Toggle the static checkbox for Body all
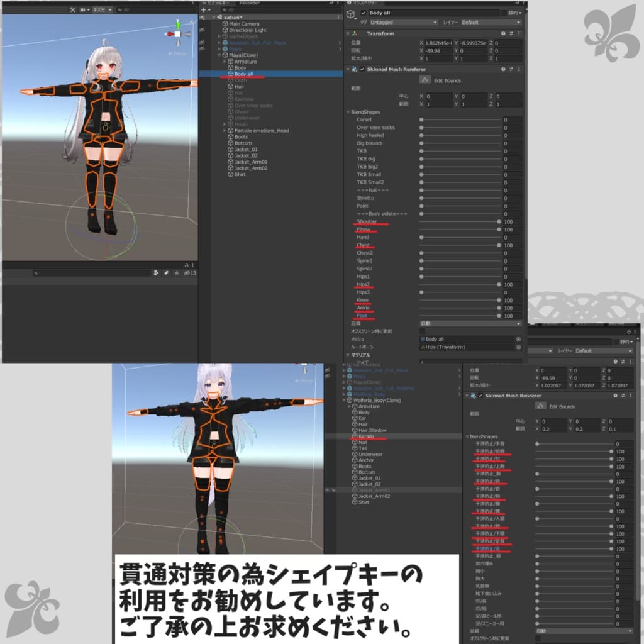Image resolution: width=644 pixels, height=644 pixels. [x=504, y=13]
